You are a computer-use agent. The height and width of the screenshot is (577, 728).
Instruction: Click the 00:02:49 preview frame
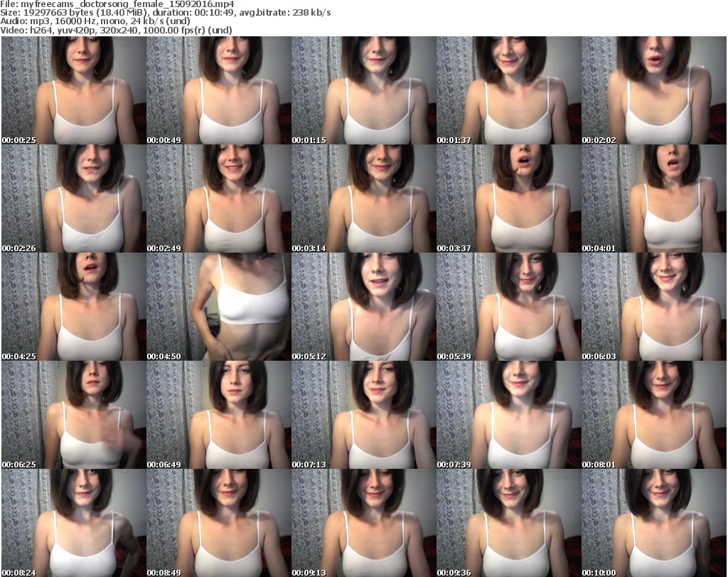point(218,198)
